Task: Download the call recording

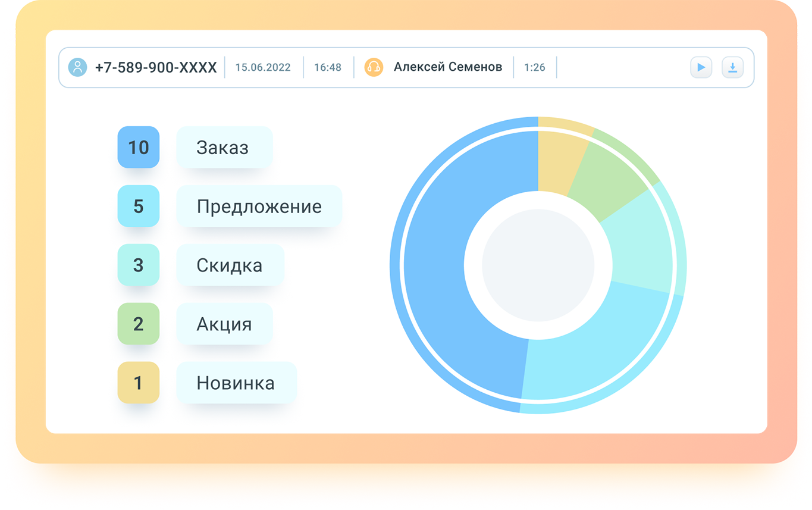Action: pyautogui.click(x=732, y=67)
